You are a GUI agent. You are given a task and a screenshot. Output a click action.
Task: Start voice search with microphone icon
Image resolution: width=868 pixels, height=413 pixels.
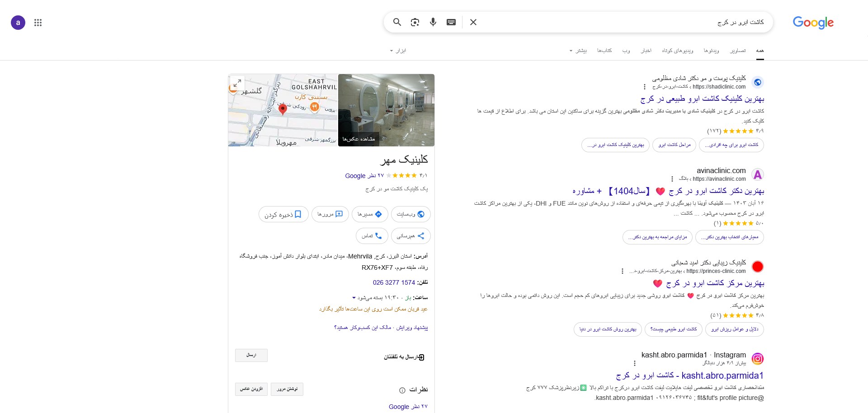coord(433,22)
